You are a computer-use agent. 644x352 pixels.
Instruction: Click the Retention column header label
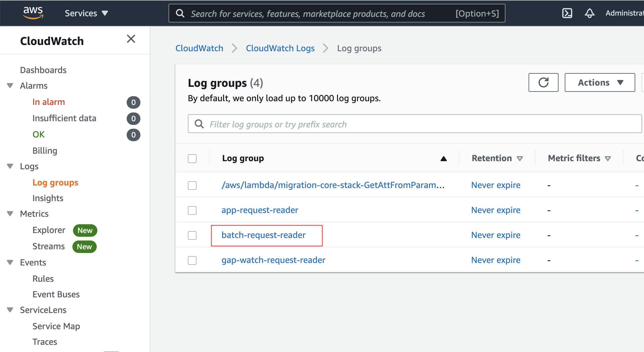(x=492, y=158)
